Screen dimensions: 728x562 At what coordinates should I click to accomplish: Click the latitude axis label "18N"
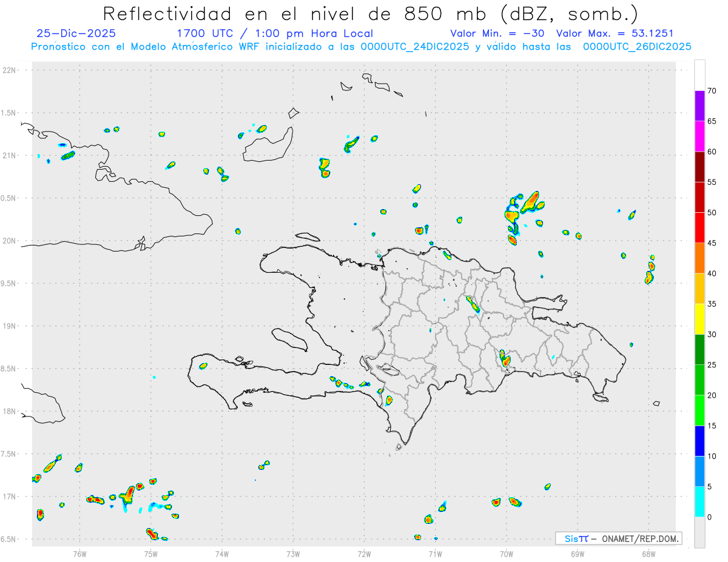pyautogui.click(x=9, y=412)
